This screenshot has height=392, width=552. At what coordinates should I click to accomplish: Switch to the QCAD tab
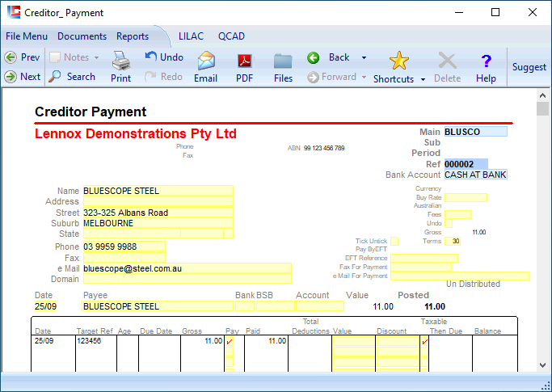pyautogui.click(x=231, y=36)
